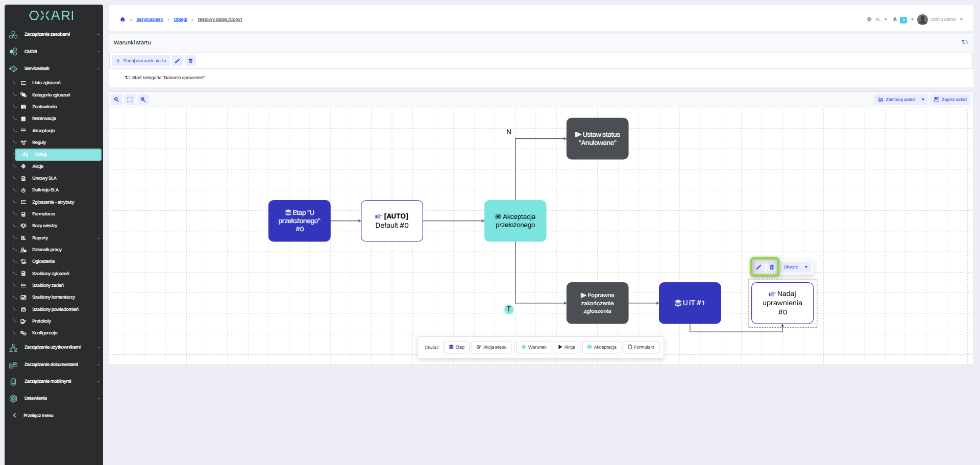Follow the ServiceDesk breadcrumb link
Image resolution: width=980 pixels, height=465 pixels.
pyautogui.click(x=150, y=19)
